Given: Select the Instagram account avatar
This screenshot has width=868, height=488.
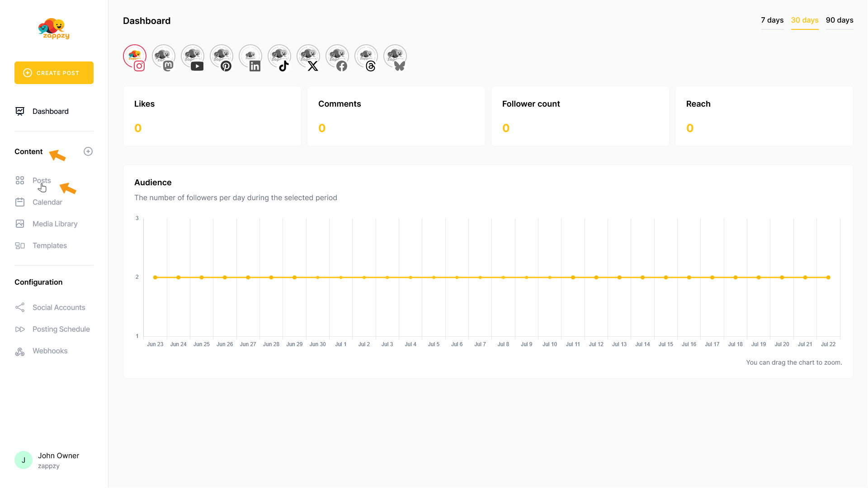Looking at the screenshot, I should (135, 56).
